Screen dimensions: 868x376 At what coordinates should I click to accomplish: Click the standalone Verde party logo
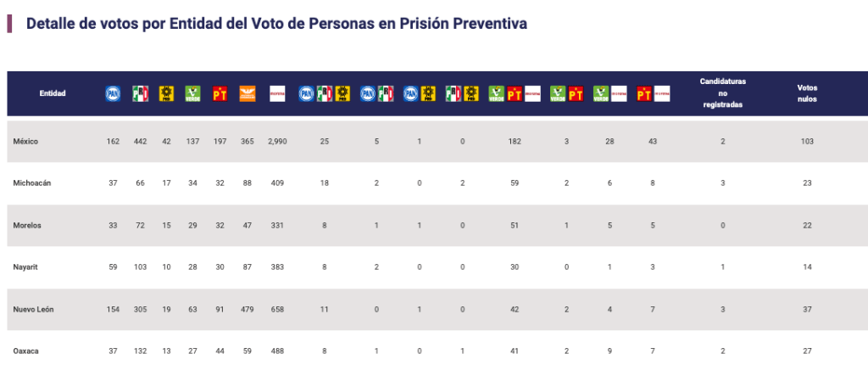[192, 93]
